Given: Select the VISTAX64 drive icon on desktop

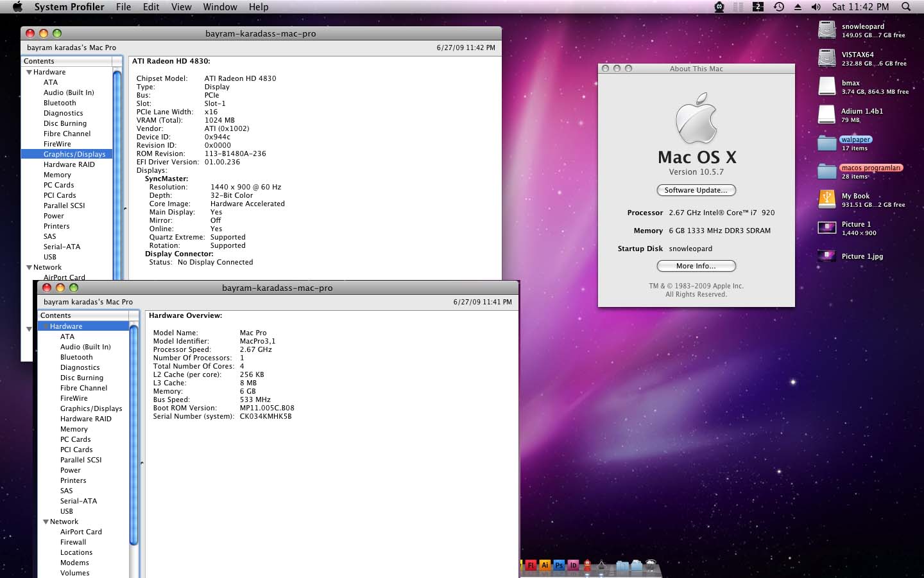Looking at the screenshot, I should (x=827, y=58).
